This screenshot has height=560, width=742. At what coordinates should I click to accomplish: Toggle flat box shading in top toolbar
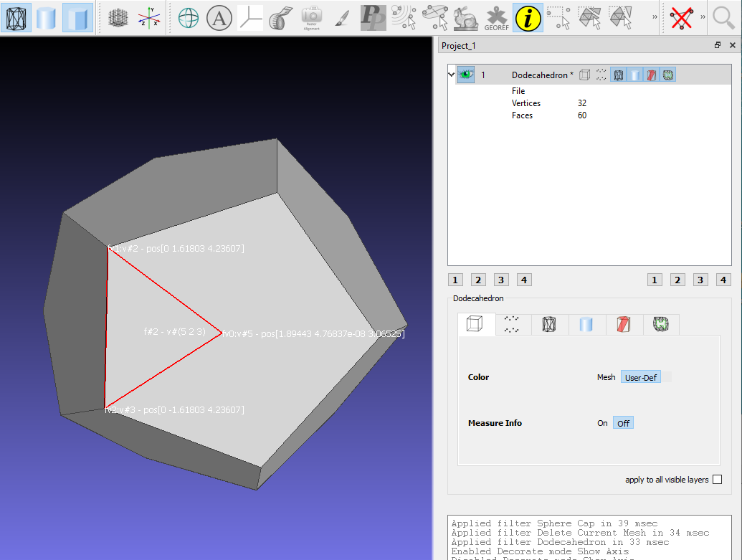77,17
